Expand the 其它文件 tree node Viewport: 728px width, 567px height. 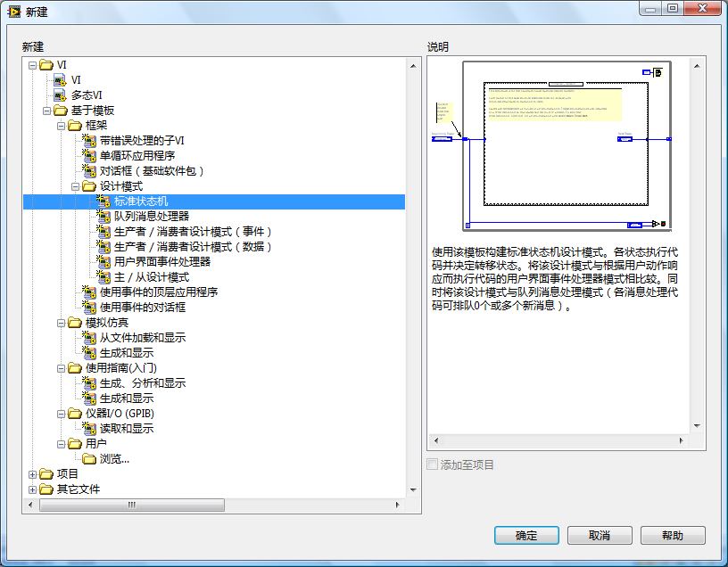(33, 489)
